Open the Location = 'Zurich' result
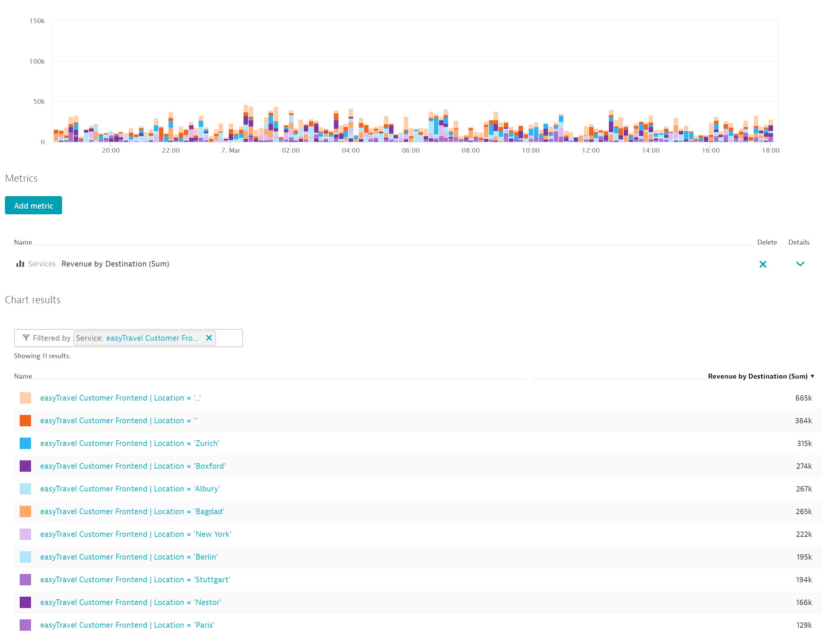Image resolution: width=827 pixels, height=644 pixels. 130,443
